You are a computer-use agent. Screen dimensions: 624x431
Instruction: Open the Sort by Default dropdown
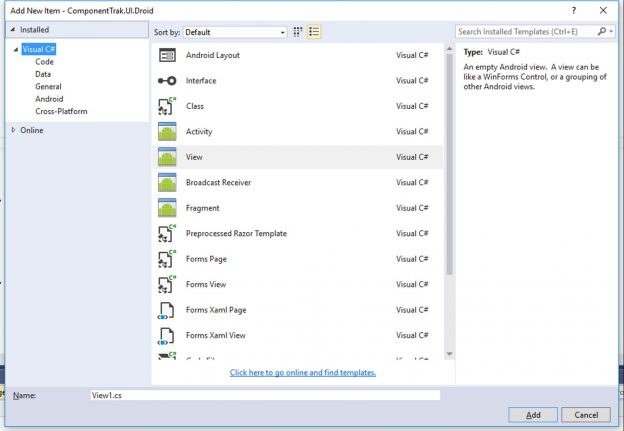pos(235,32)
